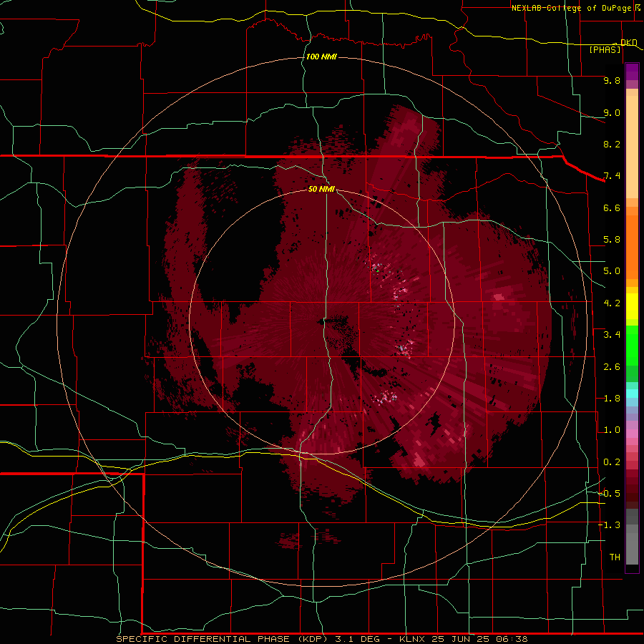
Task: Click the 9.0 legend value
Action: point(612,112)
